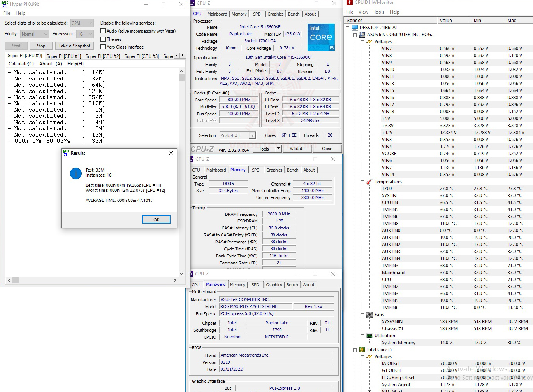Click the fan icon beside Fans
533x392 pixels.
tap(369, 315)
